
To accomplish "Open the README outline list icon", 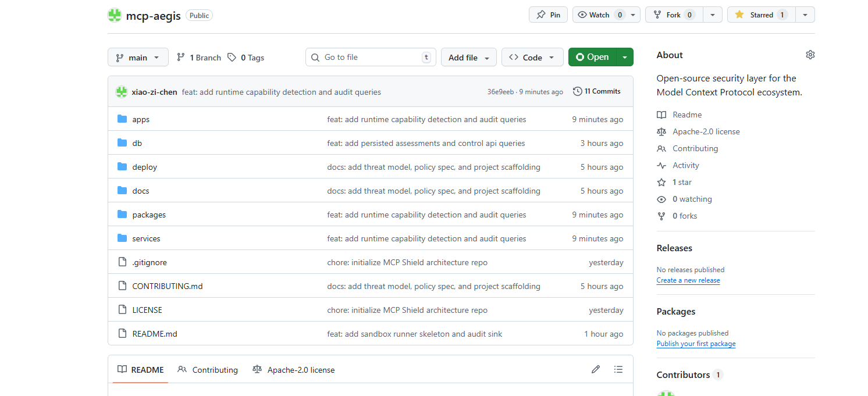I will (618, 369).
